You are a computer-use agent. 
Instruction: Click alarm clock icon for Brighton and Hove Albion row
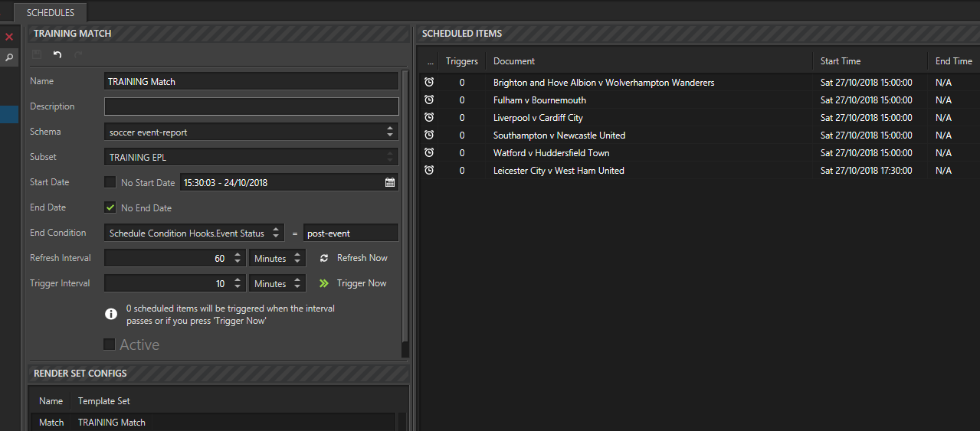point(429,82)
